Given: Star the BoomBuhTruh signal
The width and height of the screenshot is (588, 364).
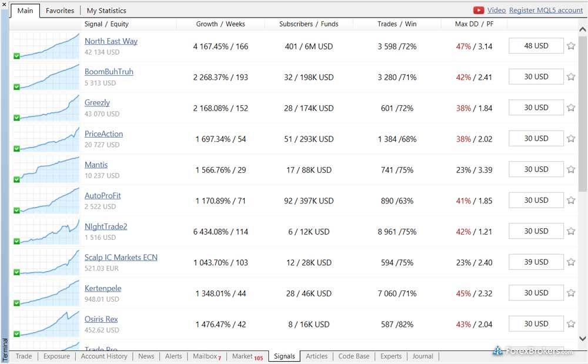Looking at the screenshot, I should click(571, 77).
